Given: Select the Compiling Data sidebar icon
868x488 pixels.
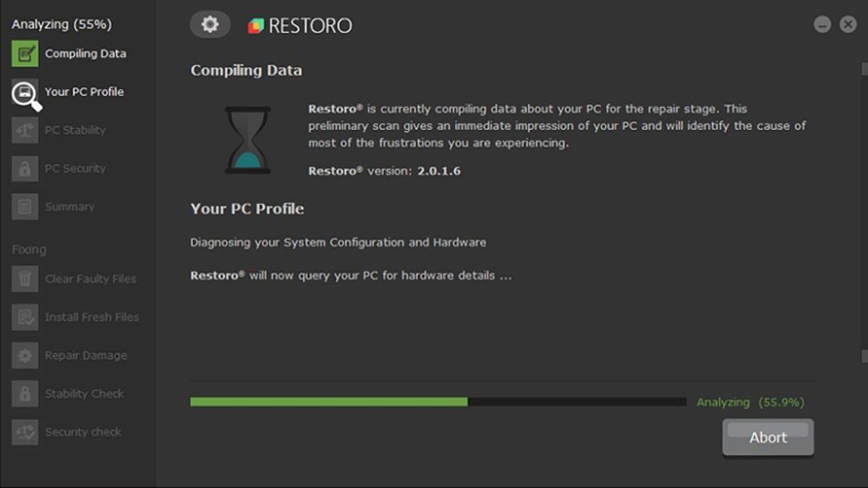Looking at the screenshot, I should coord(25,53).
